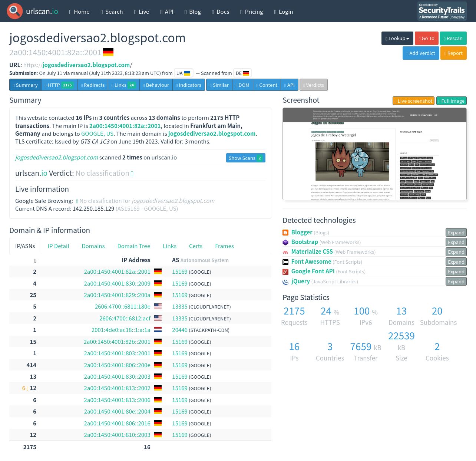Click the warning icon beside 6 in 2a00:1450:4001:813::2002 row
This screenshot has width=476, height=461.
27,388
